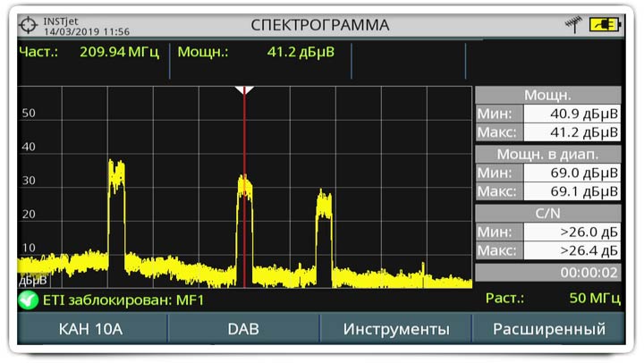644x363 pixels.
Task: Click the СПЕКТРОГРАММА screen title
Action: (x=320, y=25)
